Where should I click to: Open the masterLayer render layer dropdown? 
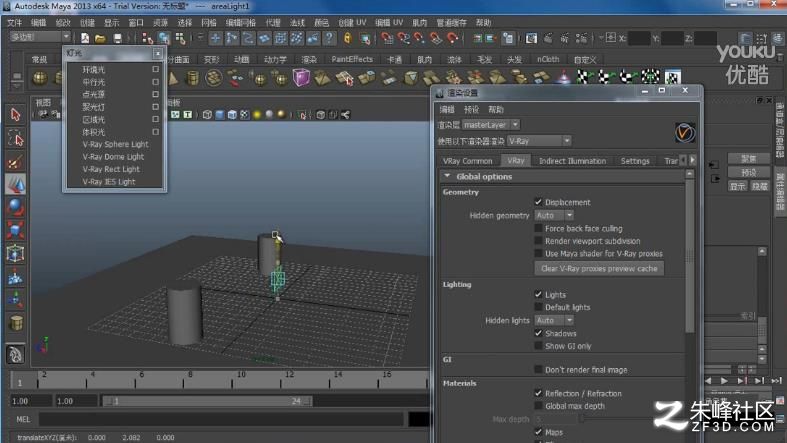coord(491,124)
